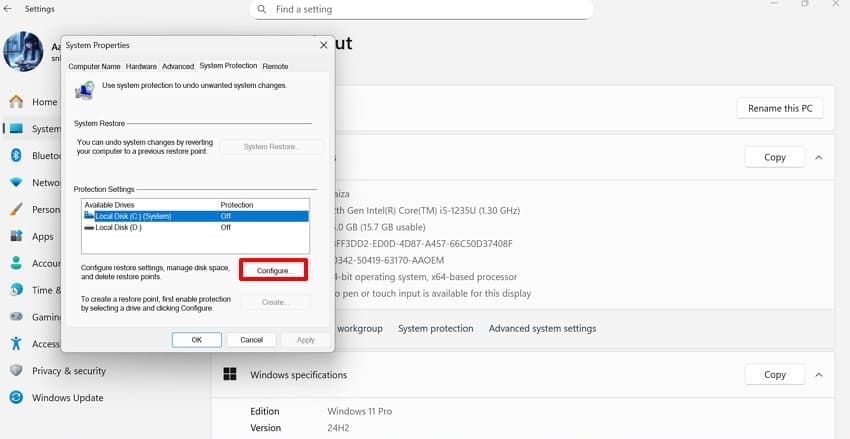
Task: Select the System monitor icon in sidebar
Action: 16,129
